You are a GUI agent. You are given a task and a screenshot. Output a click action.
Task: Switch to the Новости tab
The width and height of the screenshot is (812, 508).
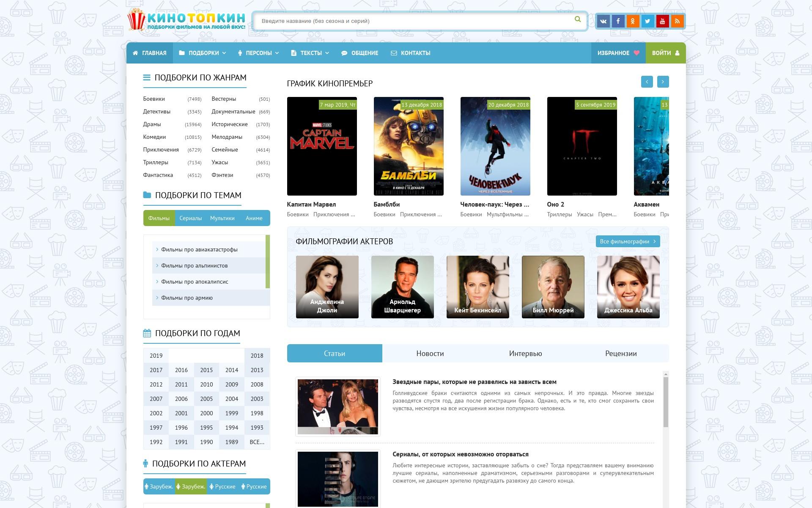pos(430,353)
